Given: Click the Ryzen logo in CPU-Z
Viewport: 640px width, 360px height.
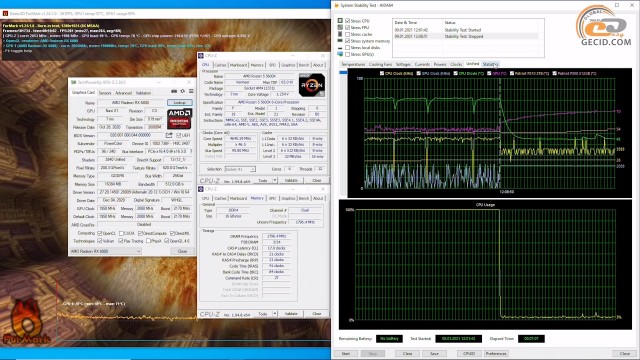Looking at the screenshot, I should (x=312, y=85).
